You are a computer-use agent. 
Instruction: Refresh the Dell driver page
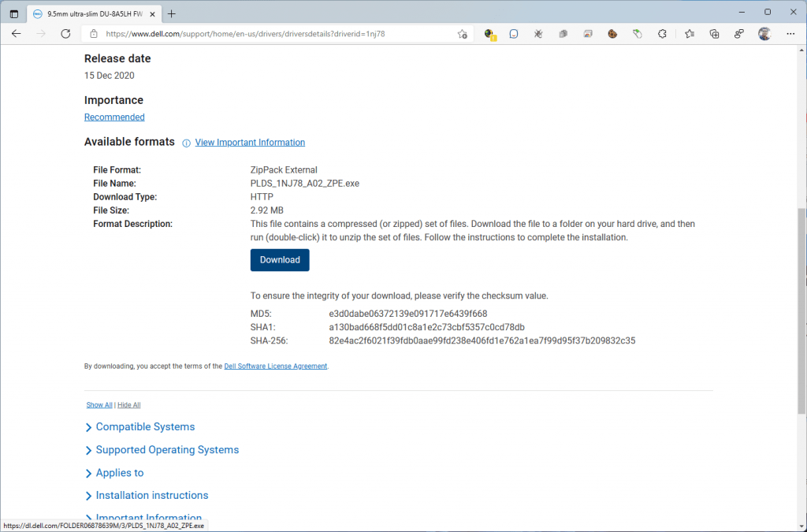65,34
